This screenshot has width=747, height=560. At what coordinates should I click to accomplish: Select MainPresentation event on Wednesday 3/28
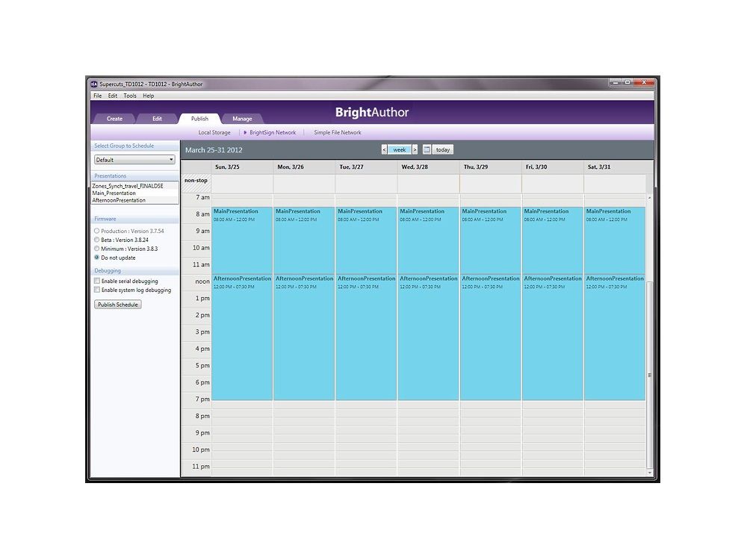coord(428,240)
